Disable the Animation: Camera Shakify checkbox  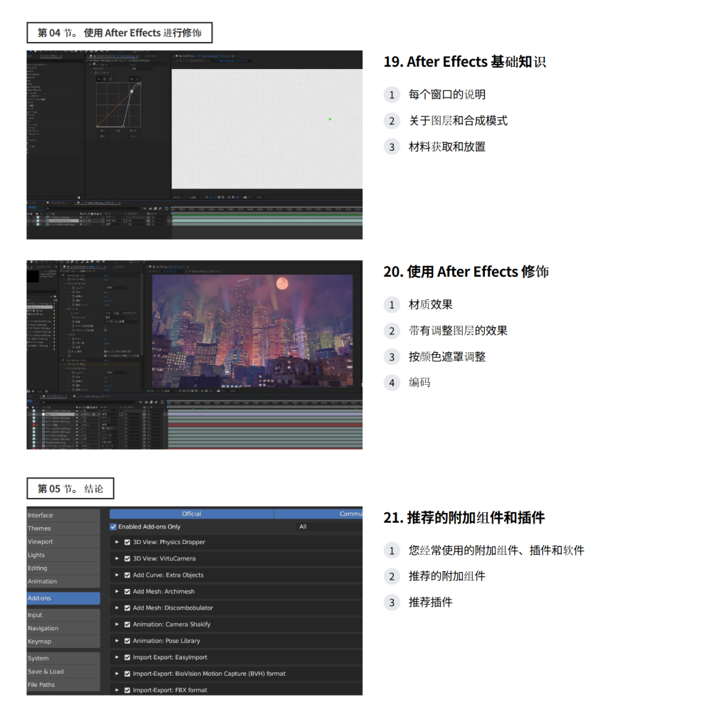[127, 624]
